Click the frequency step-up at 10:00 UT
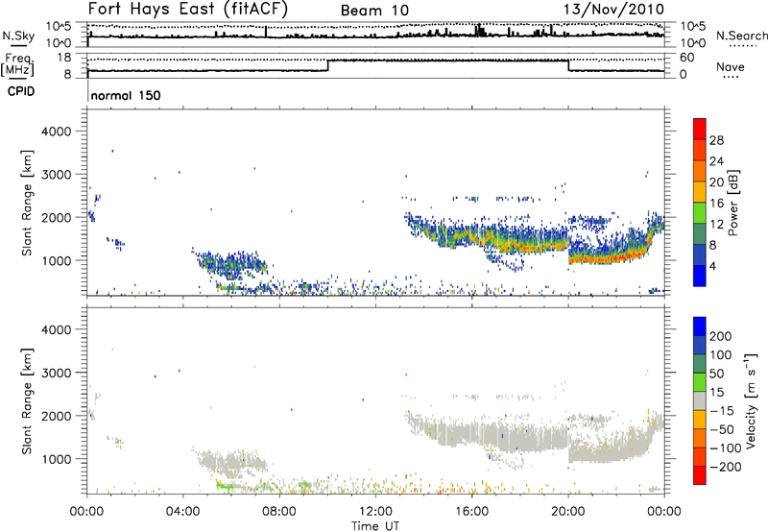768x532 pixels. pos(327,65)
